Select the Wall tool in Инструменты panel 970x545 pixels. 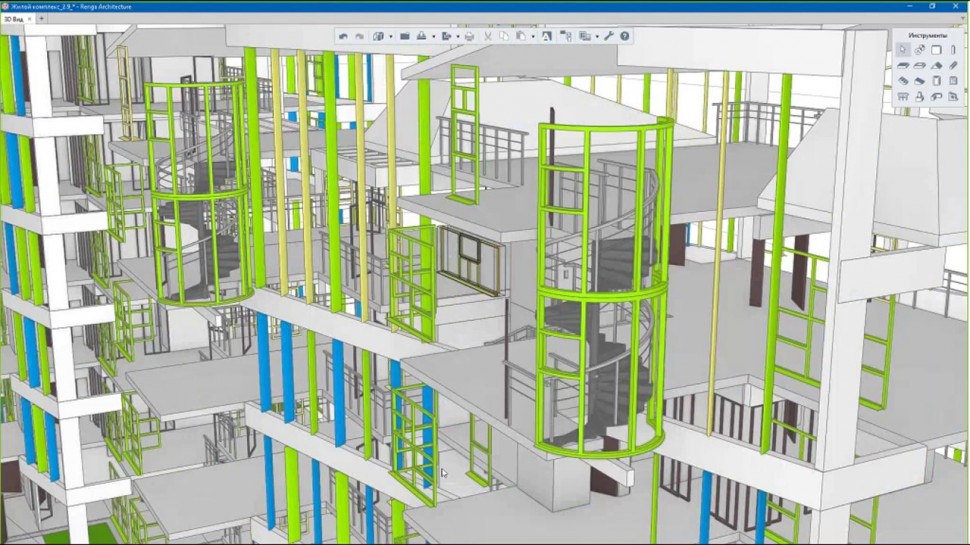click(x=903, y=65)
